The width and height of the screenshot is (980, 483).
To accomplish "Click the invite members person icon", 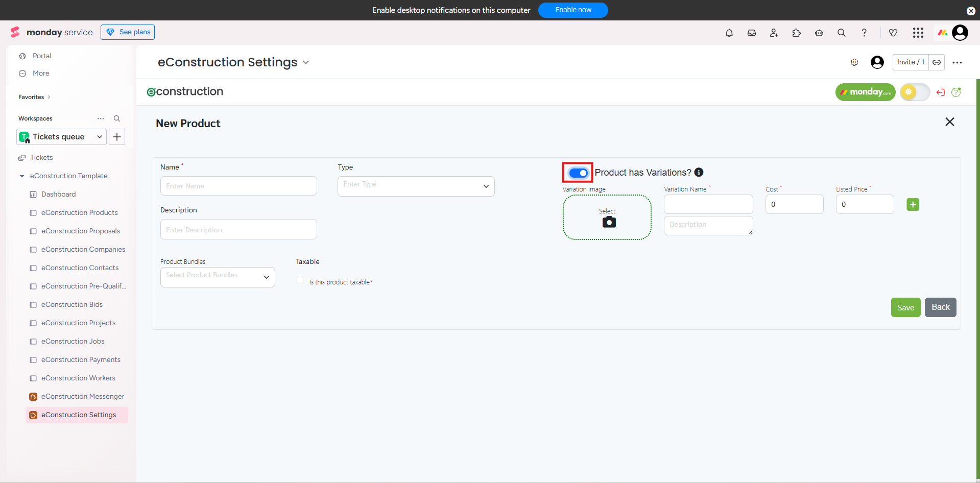I will [774, 33].
